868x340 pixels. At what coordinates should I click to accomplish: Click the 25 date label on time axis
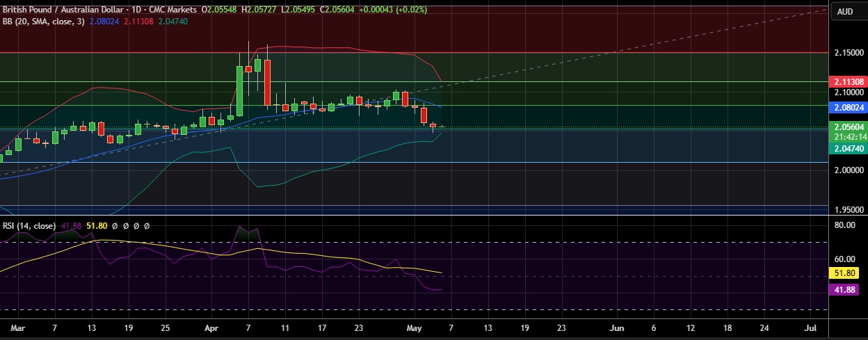(165, 327)
